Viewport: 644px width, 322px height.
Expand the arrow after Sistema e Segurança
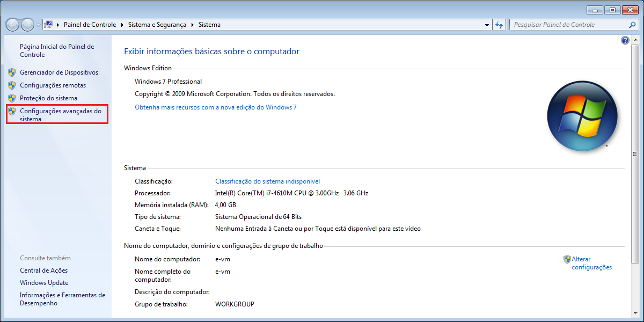pos(193,25)
